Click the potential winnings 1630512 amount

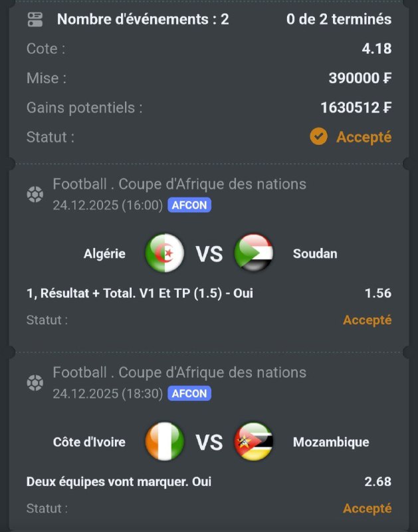[x=356, y=108]
